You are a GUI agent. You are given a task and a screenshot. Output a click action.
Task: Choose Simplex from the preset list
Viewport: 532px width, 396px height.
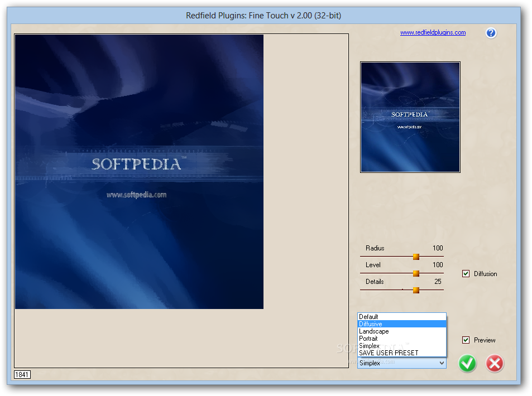[x=402, y=345]
